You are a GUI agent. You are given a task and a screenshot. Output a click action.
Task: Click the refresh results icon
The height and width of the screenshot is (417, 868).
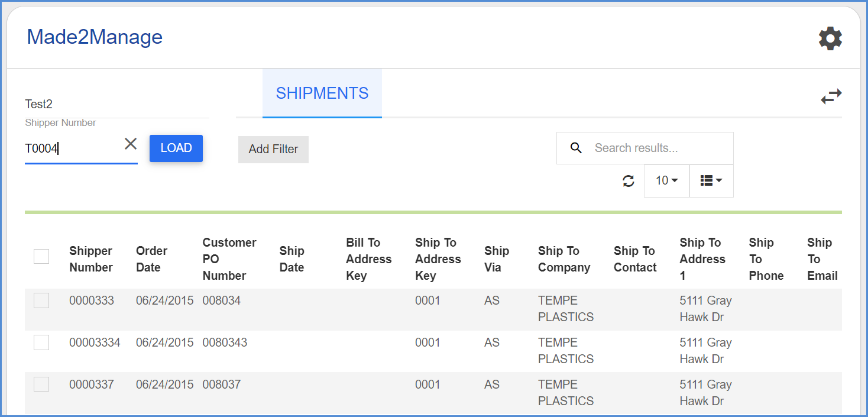(x=629, y=181)
